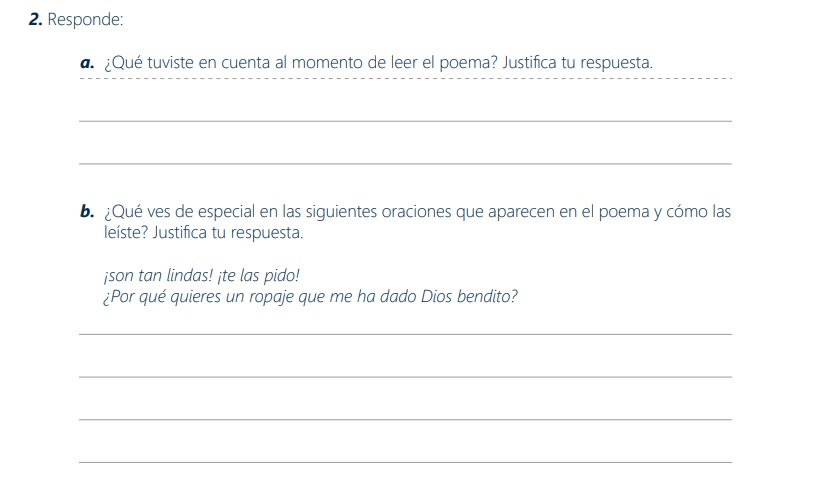Click the dashed line under question a

pos(405,79)
